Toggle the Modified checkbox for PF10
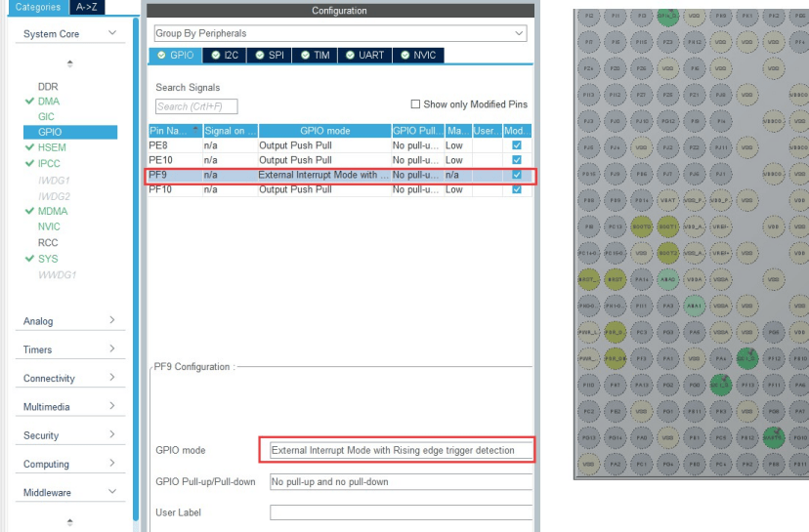The width and height of the screenshot is (809, 532). pyautogui.click(x=517, y=189)
